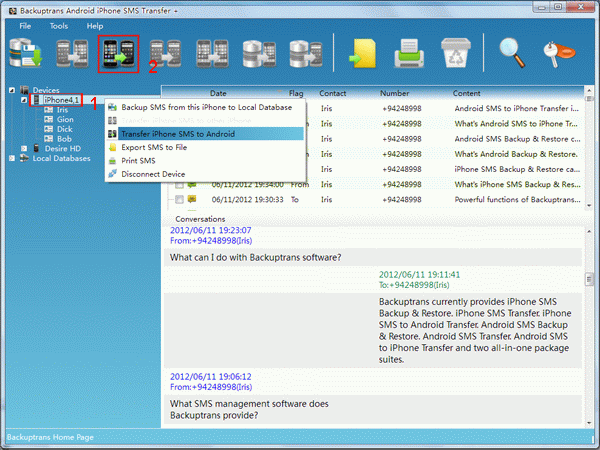Click the key registration toolbar icon
600x450 pixels.
click(559, 55)
